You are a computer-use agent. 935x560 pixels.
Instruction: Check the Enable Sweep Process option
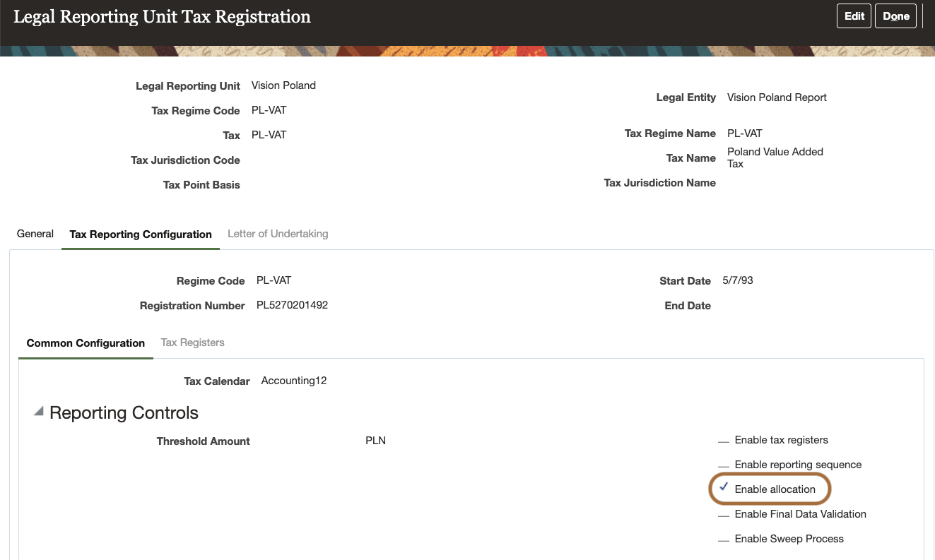pos(724,538)
